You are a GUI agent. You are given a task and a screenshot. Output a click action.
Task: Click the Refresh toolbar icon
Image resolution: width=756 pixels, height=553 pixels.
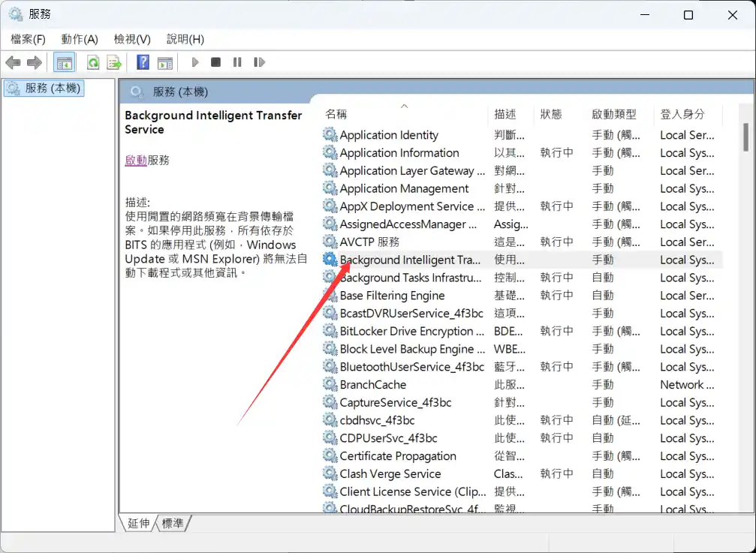click(x=93, y=62)
